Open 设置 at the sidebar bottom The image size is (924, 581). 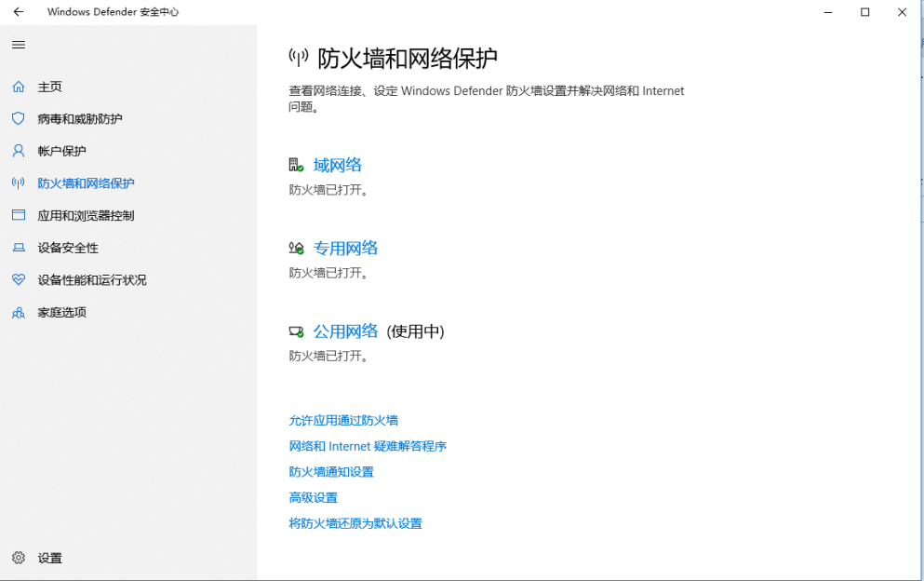click(50, 558)
